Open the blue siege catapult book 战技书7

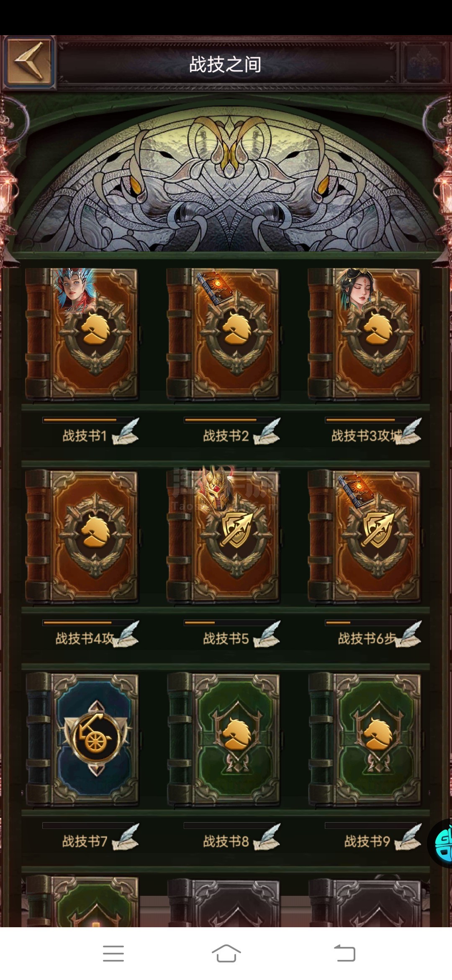82,740
